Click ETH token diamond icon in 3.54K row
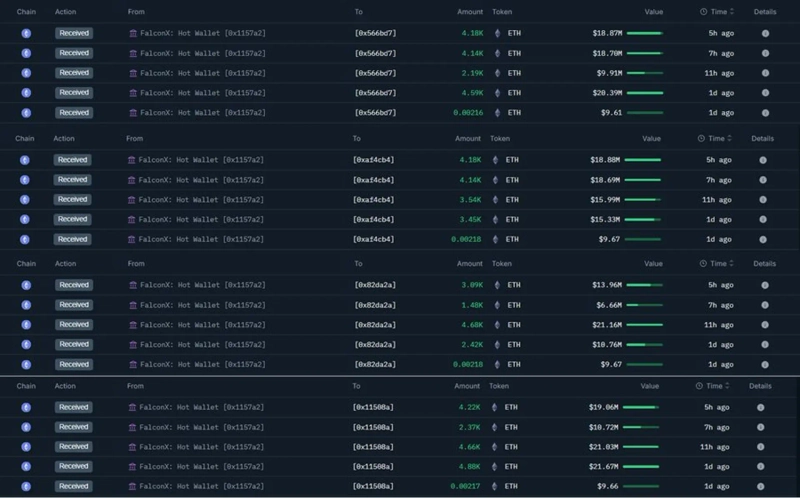 pos(495,200)
